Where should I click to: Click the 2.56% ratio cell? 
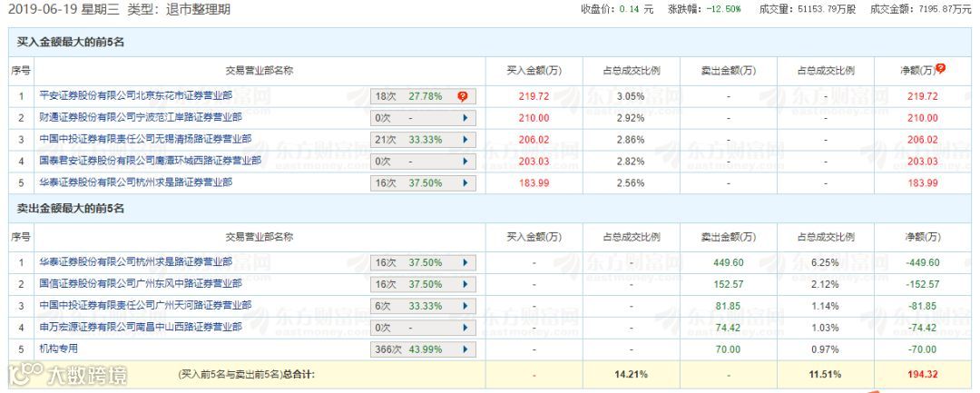pyautogui.click(x=632, y=183)
